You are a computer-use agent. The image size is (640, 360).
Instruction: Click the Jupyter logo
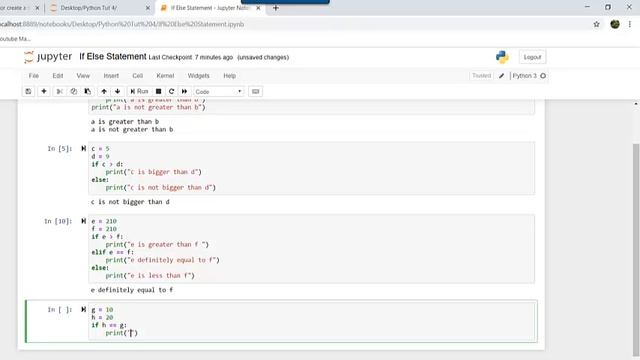(48, 57)
